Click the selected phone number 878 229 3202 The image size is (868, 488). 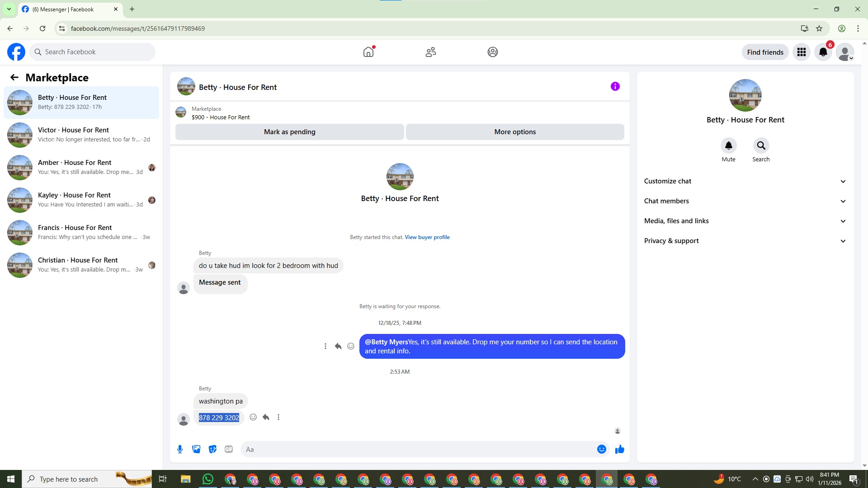219,418
